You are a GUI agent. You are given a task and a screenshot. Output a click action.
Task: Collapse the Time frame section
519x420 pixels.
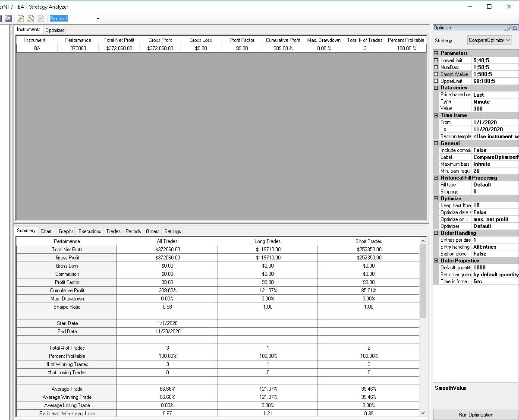(436, 115)
